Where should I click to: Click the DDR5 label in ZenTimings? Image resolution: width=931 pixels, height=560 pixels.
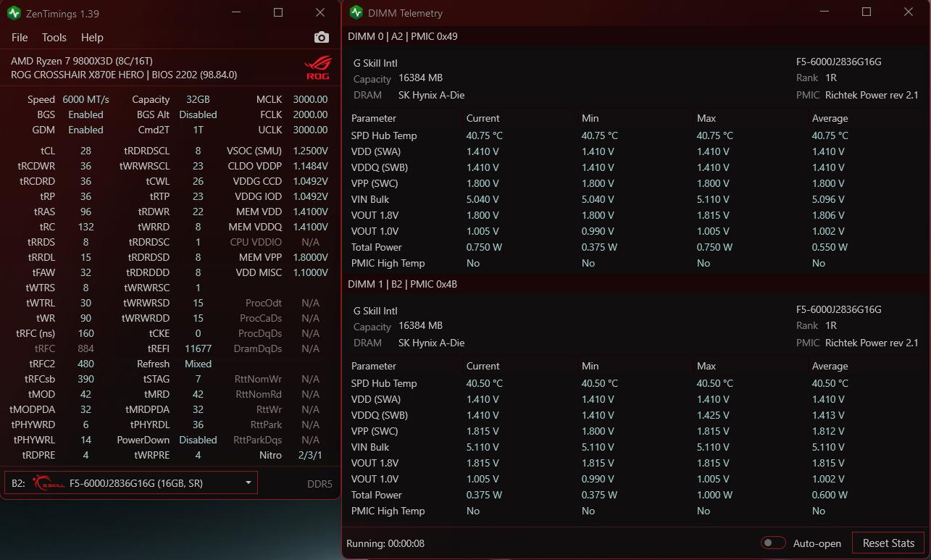(x=320, y=484)
